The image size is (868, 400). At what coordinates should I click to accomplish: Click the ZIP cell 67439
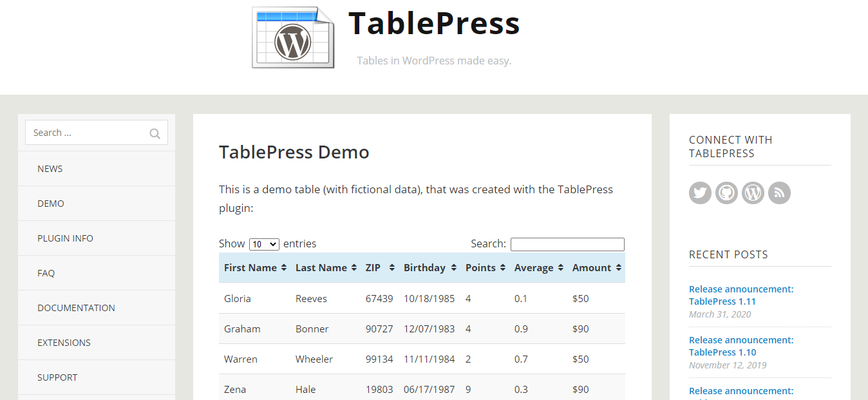pos(379,299)
